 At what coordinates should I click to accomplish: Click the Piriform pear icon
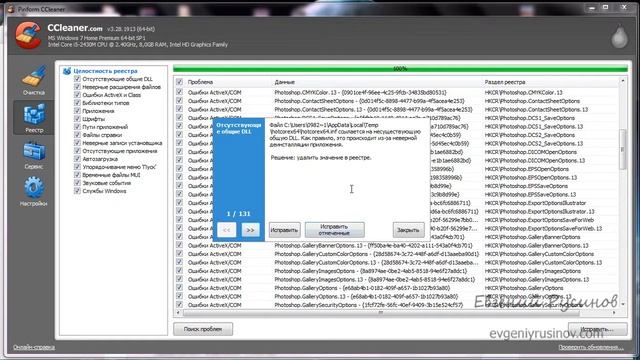(619, 37)
